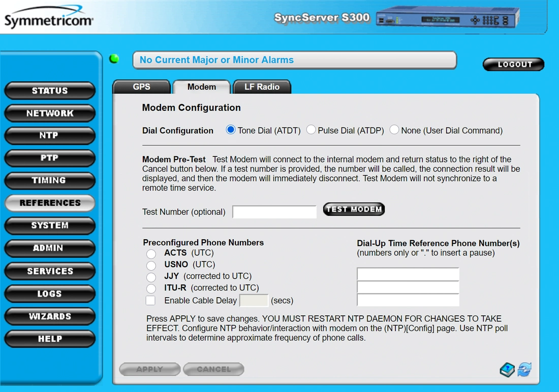The image size is (559, 392).
Task: Click the green alarm status indicator
Action: [114, 59]
